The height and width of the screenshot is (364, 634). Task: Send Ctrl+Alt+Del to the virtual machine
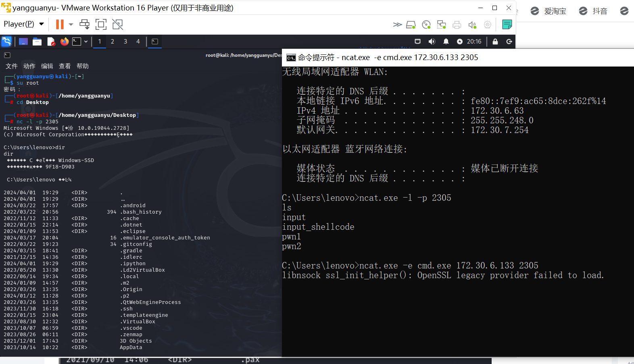[x=85, y=25]
